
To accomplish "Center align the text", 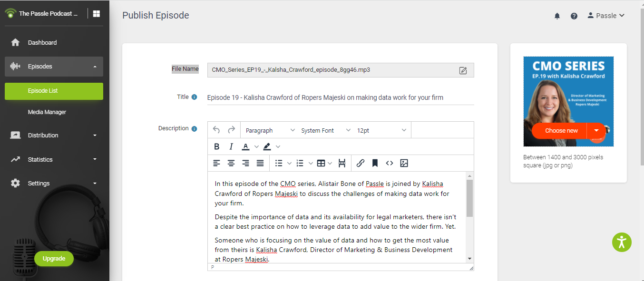I will pyautogui.click(x=231, y=163).
